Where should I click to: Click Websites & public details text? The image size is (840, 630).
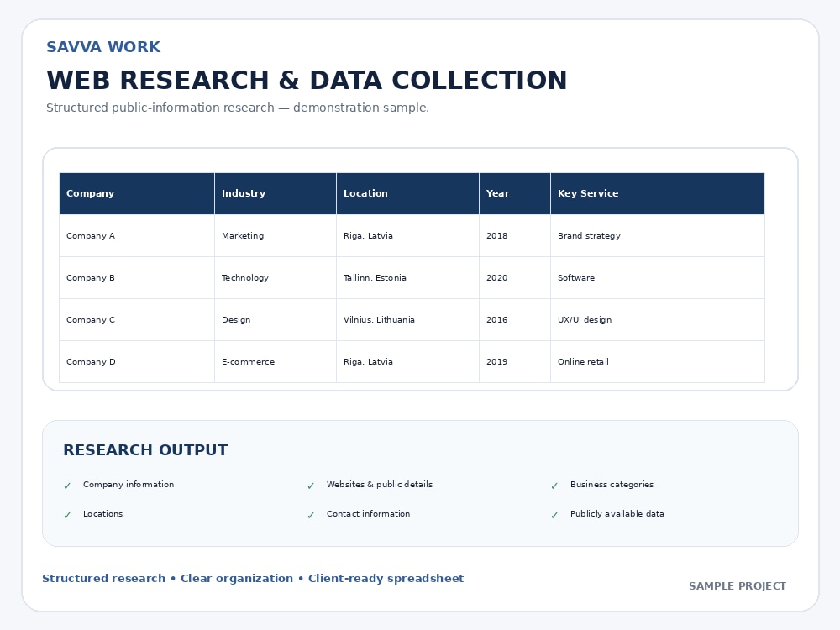[x=380, y=485]
